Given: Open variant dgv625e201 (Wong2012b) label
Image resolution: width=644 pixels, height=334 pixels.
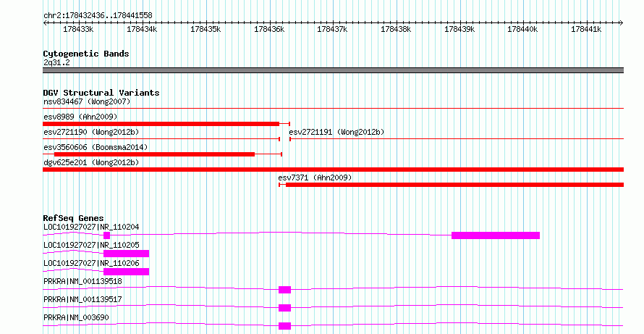Looking at the screenshot, I should tap(91, 162).
